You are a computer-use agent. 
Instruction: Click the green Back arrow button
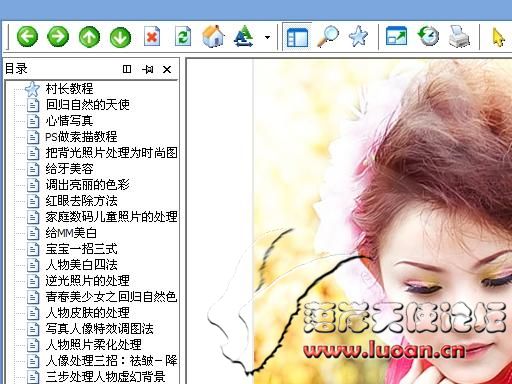click(x=27, y=36)
